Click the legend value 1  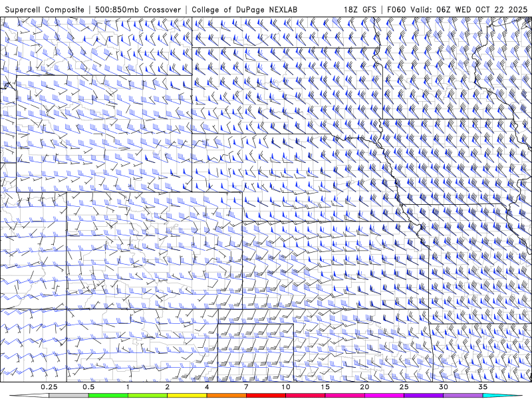[128, 387]
